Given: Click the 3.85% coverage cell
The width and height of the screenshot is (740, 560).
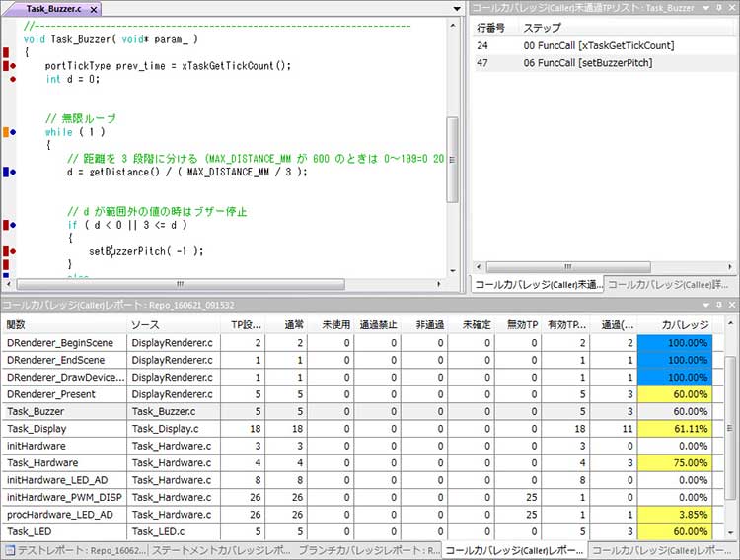Looking at the screenshot, I should 675,515.
